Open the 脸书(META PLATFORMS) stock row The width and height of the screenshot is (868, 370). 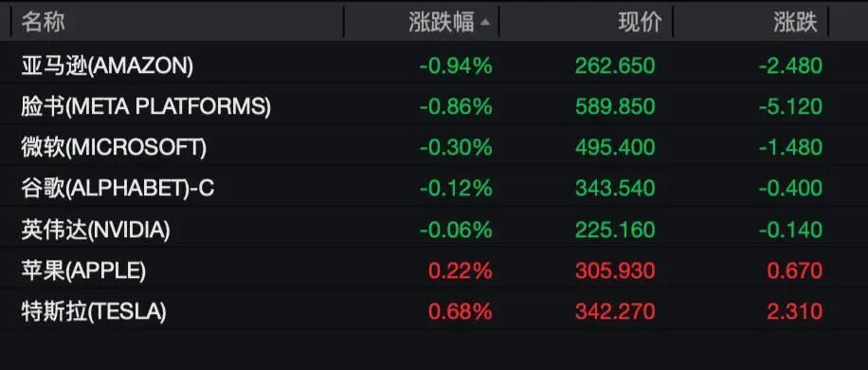(434, 106)
